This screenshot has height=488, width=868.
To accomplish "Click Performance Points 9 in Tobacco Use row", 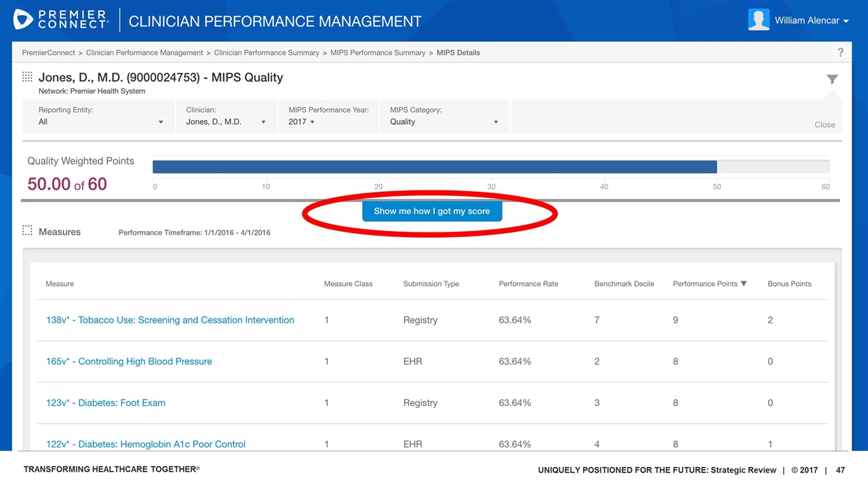I will [x=675, y=320].
